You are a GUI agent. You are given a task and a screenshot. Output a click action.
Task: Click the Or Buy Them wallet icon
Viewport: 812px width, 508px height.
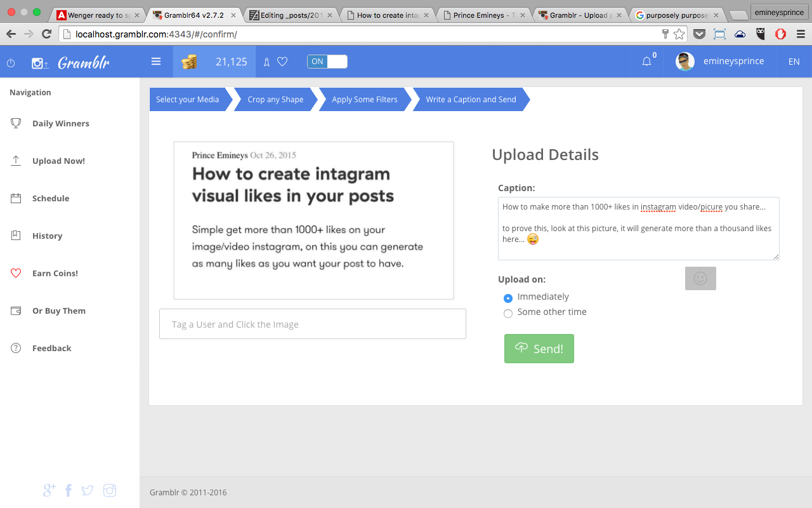point(16,311)
